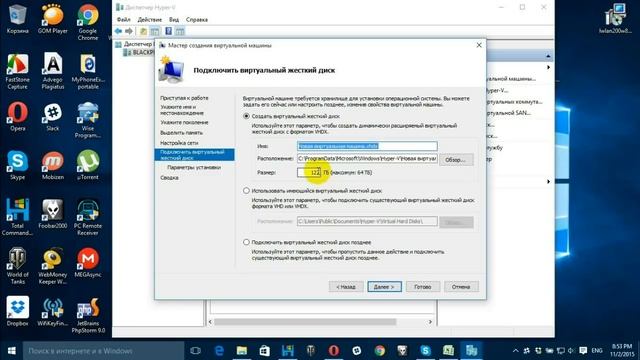Open GOM Player desktop shortcut

53,19
